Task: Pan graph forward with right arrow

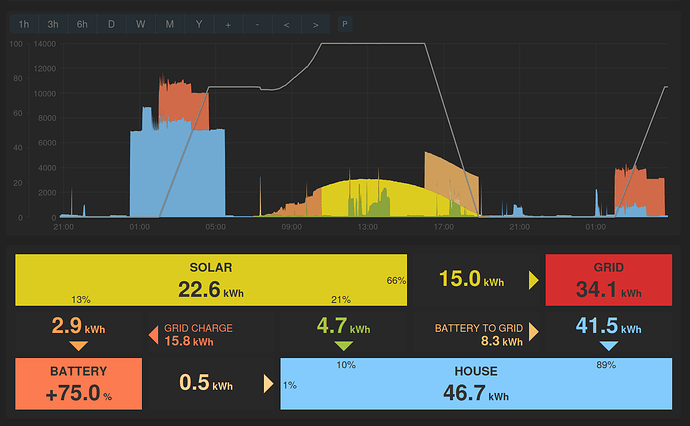Action: [316, 24]
